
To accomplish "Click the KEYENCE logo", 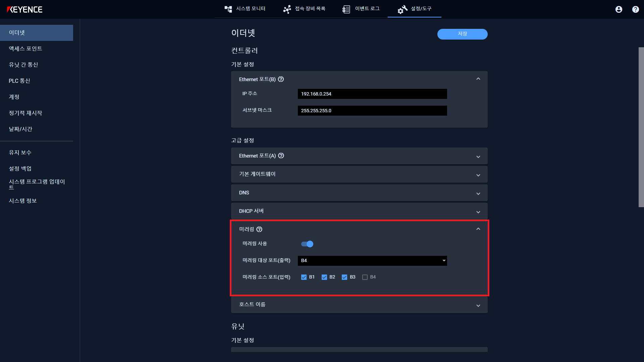I will point(24,9).
